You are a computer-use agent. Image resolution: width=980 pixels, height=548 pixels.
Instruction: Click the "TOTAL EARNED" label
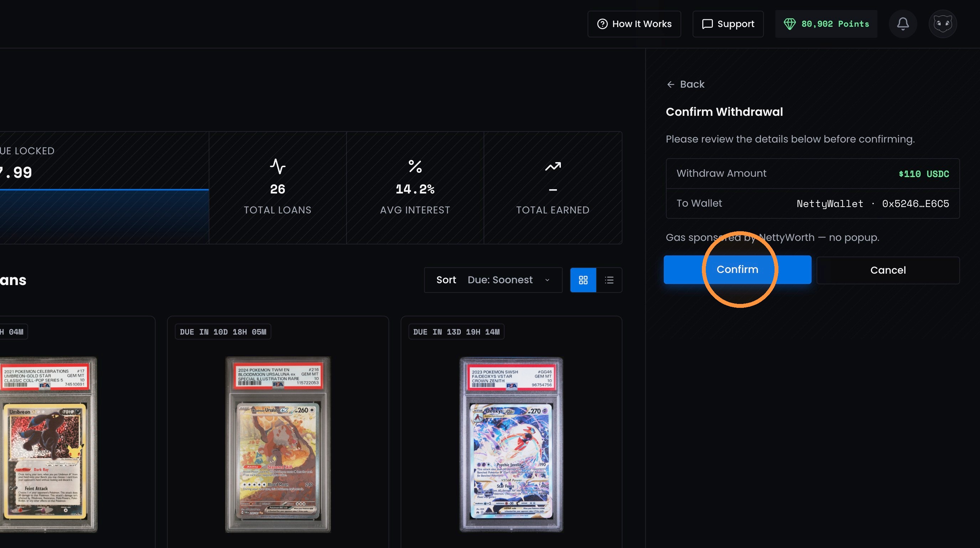[x=553, y=210]
